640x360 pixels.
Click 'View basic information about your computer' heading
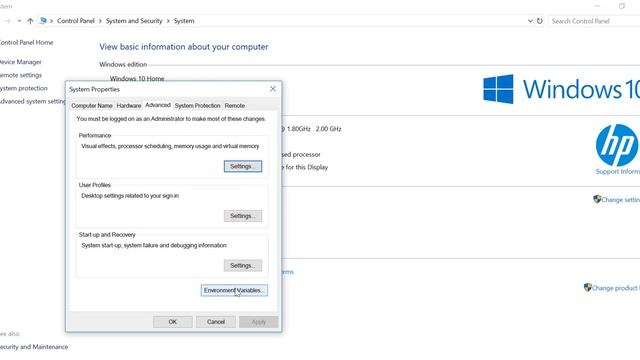point(184,47)
